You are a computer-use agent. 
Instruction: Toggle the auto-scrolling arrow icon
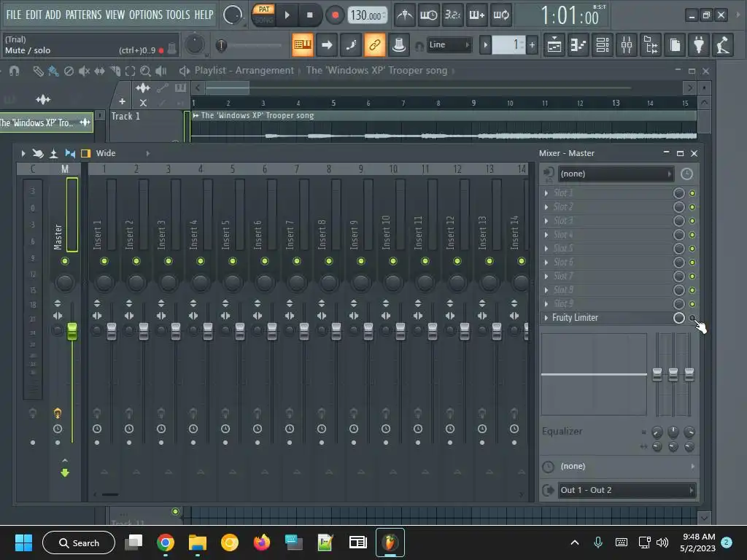327,44
